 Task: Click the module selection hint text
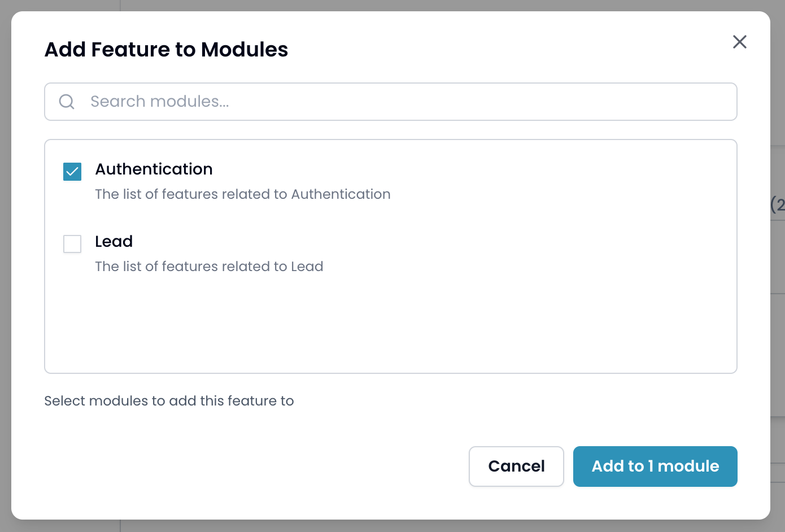point(169,401)
